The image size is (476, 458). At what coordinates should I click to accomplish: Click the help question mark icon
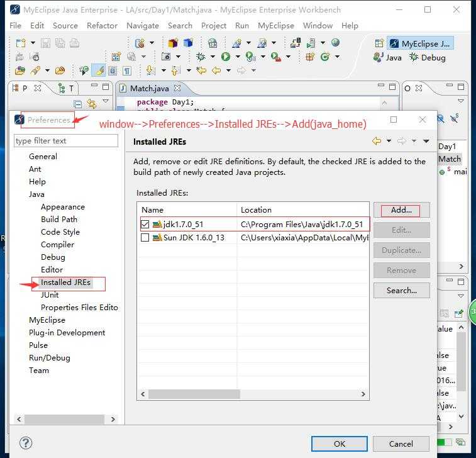(26, 443)
